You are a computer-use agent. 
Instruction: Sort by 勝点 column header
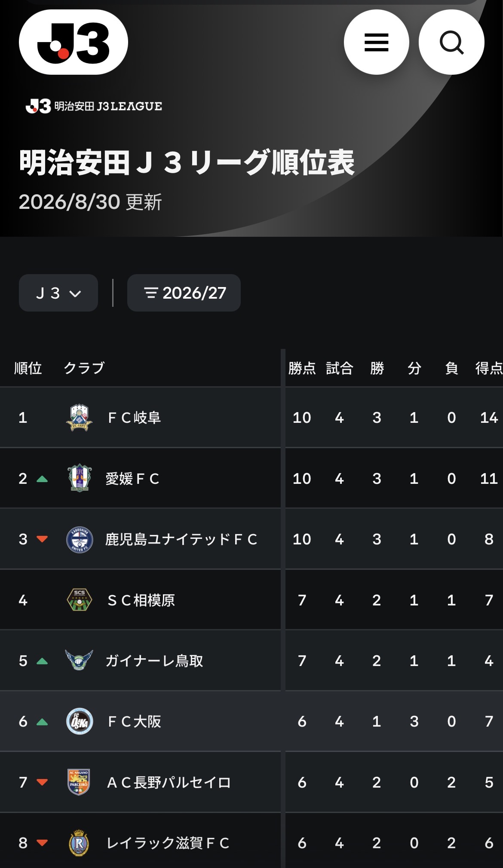[x=302, y=368]
